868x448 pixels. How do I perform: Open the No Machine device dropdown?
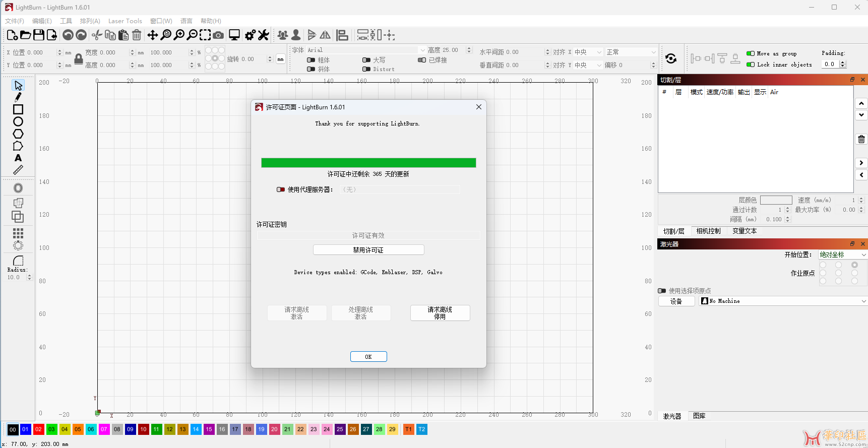(x=783, y=301)
